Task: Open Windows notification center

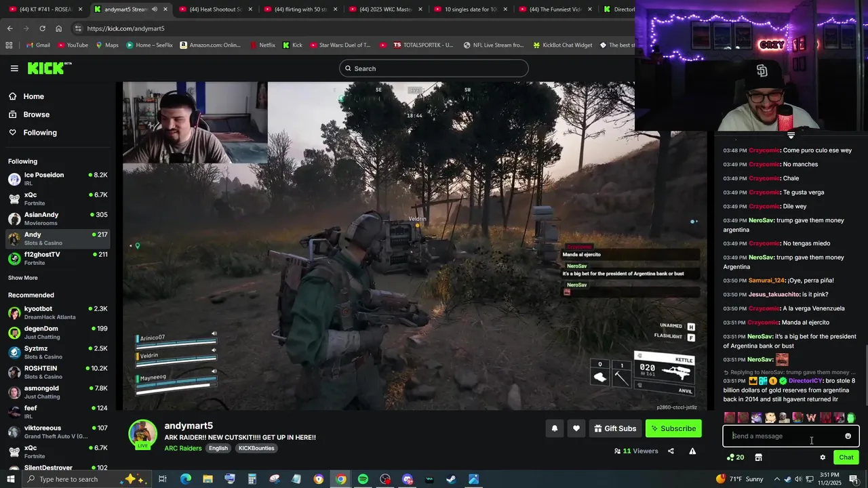Action: click(x=853, y=479)
